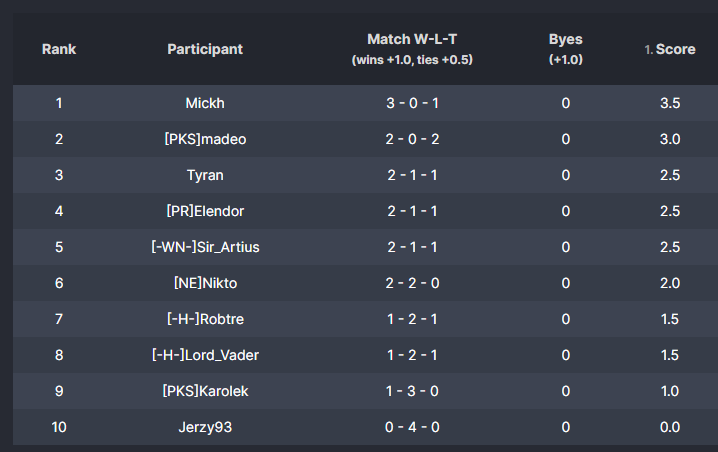Click the 3.5 score for rank 1

click(x=670, y=103)
